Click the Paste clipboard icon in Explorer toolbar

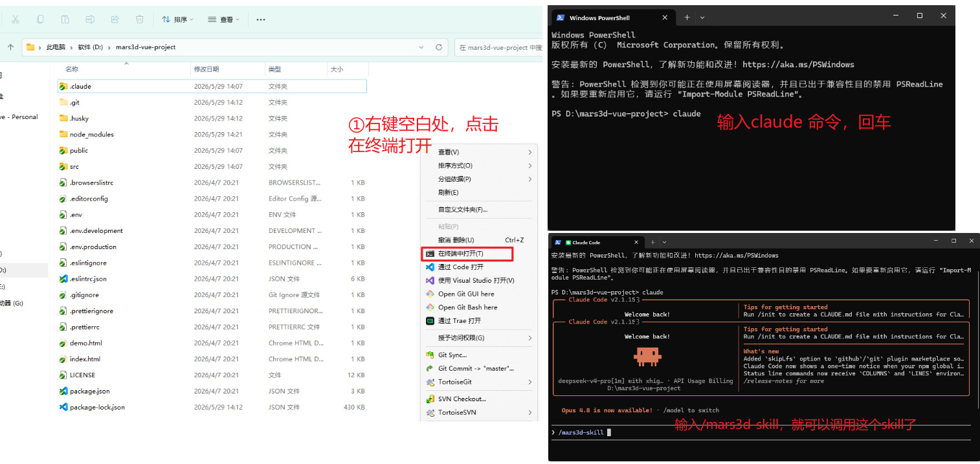point(65,19)
